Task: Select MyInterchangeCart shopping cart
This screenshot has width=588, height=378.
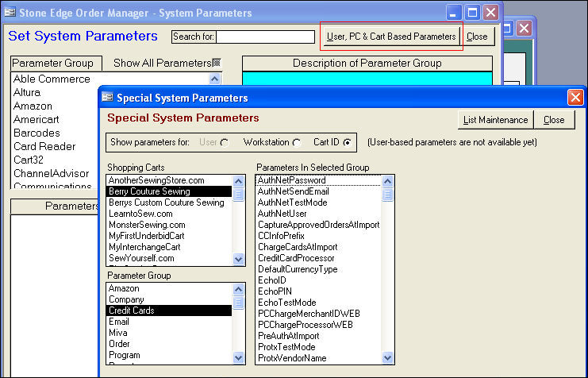Action: click(x=170, y=247)
